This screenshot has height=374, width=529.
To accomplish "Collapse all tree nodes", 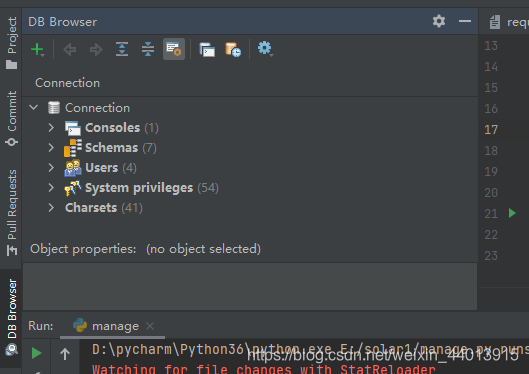I will tap(148, 49).
